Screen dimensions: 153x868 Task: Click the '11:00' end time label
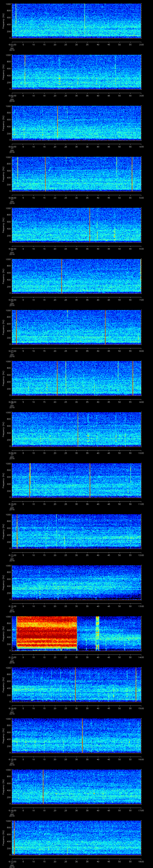[x=141, y=504]
